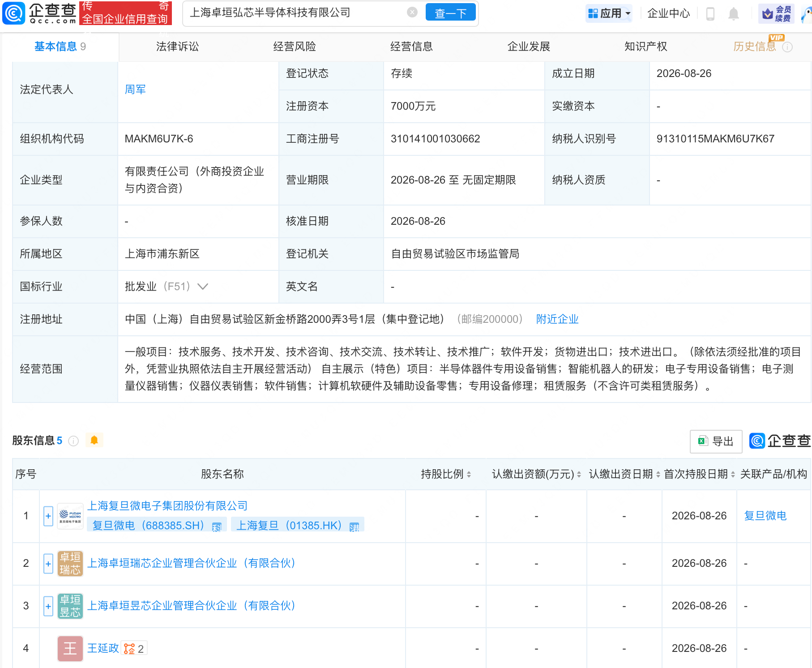Click the 全国企业信用查询 red banner
The width and height of the screenshot is (812, 668).
125,13
